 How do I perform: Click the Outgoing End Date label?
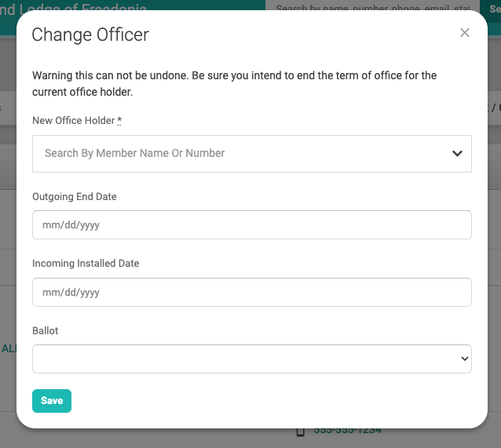coord(75,196)
